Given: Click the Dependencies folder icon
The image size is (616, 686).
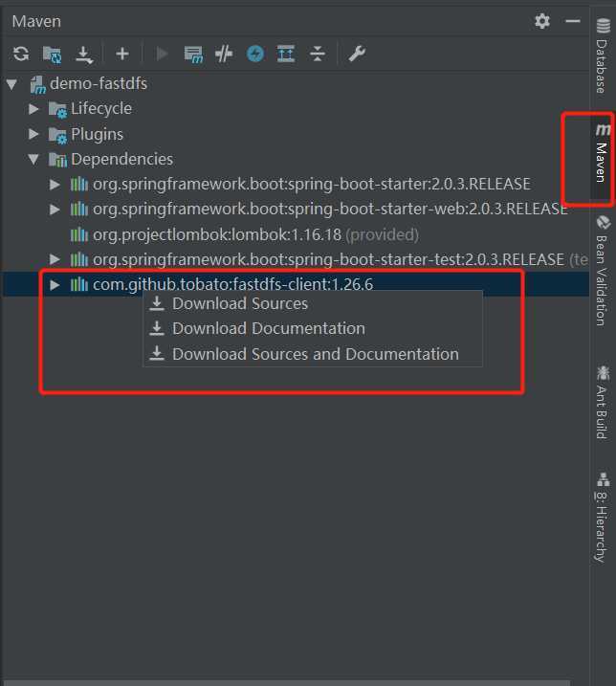Looking at the screenshot, I should click(57, 160).
